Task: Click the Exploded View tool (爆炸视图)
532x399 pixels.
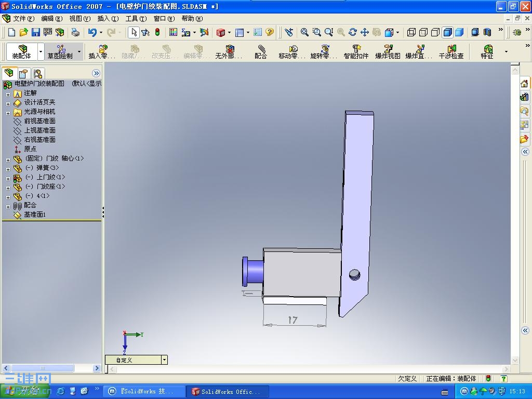Action: [x=388, y=51]
